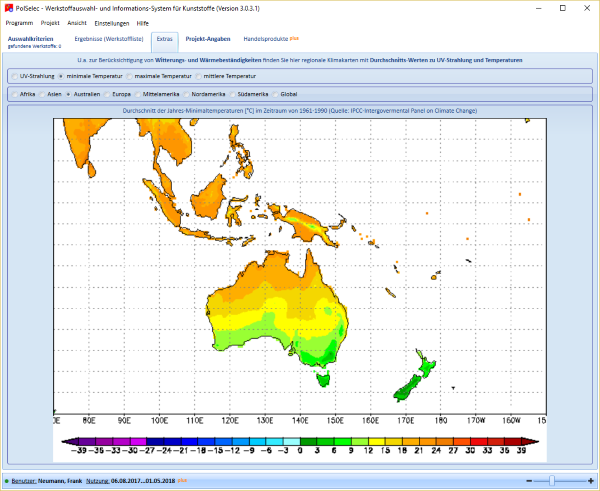Click the zoom minus icon in status bar

pyautogui.click(x=529, y=481)
